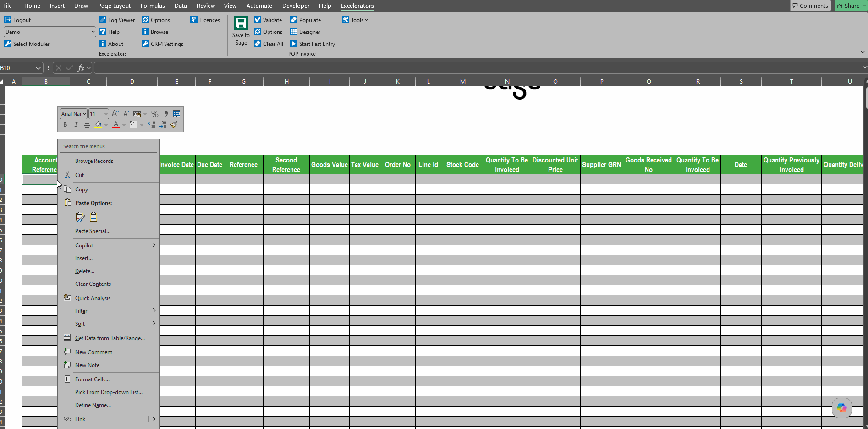The height and width of the screenshot is (429, 868).
Task: Click the Comments button
Action: pos(810,6)
